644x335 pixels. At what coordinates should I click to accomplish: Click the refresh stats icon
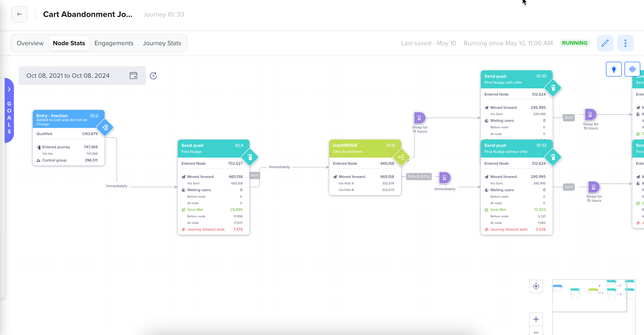153,76
